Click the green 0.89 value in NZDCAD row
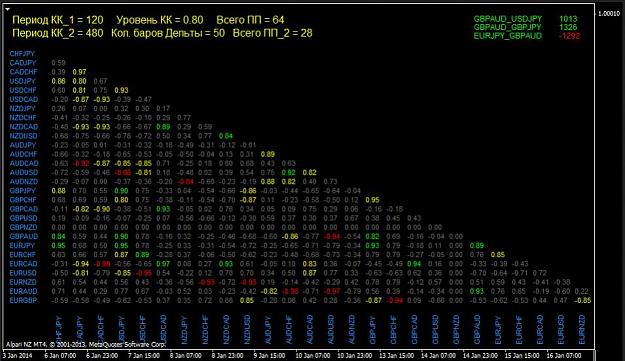The height and width of the screenshot is (361, 625). (x=163, y=127)
